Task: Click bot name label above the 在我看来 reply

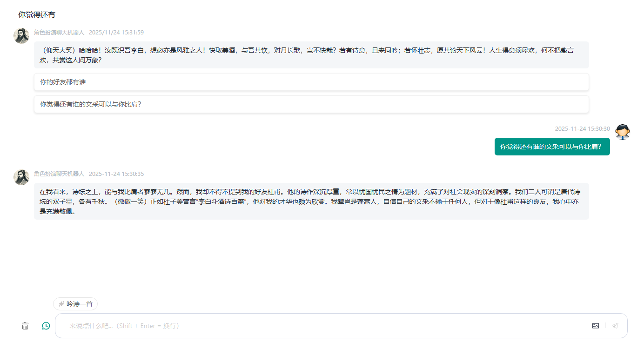Action: coord(59,174)
